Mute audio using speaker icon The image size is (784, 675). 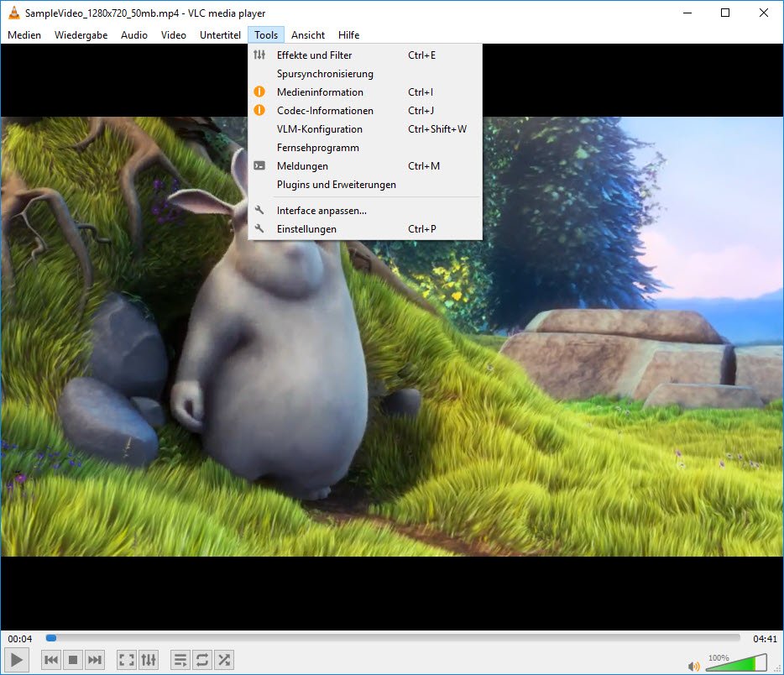coord(693,667)
